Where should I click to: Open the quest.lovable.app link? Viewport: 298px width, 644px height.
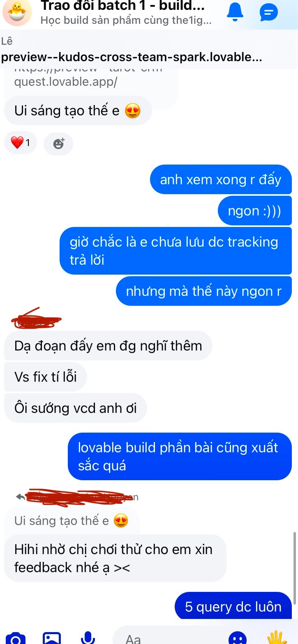tap(66, 81)
